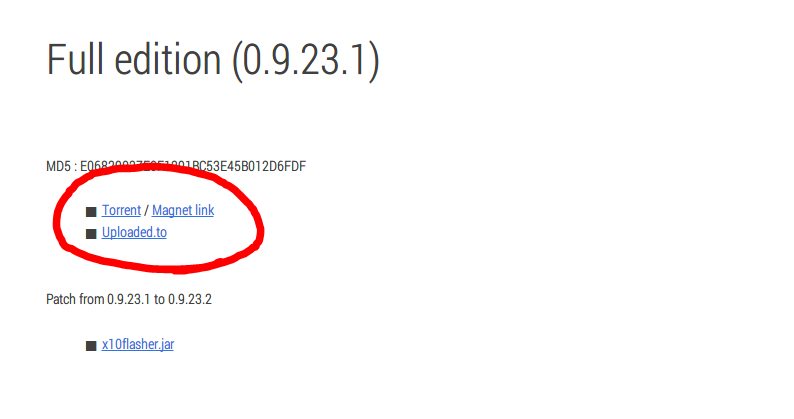Click 0.9.23.2 in the patch line

point(190,299)
